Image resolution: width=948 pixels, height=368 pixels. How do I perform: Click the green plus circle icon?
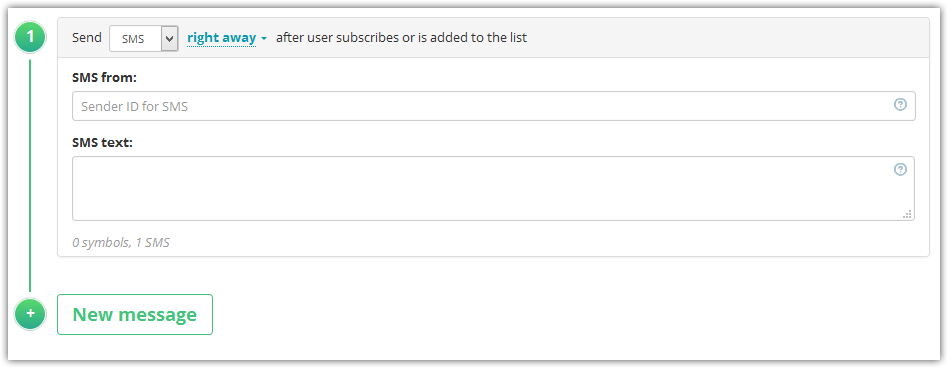(x=30, y=314)
